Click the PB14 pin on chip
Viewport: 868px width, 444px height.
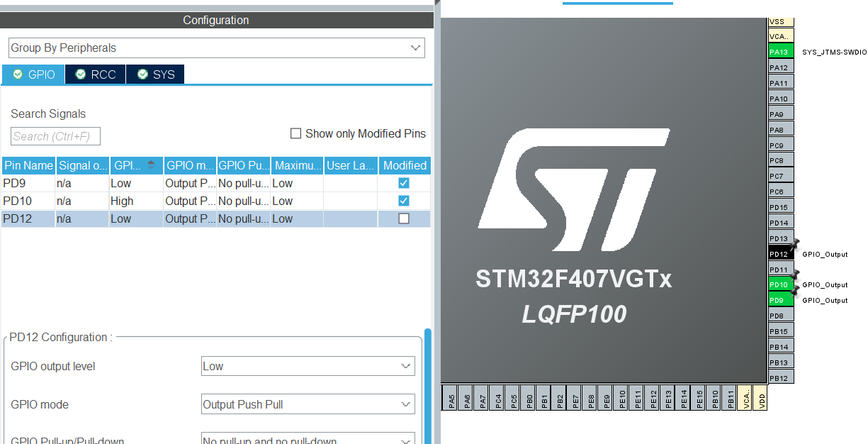pyautogui.click(x=781, y=347)
